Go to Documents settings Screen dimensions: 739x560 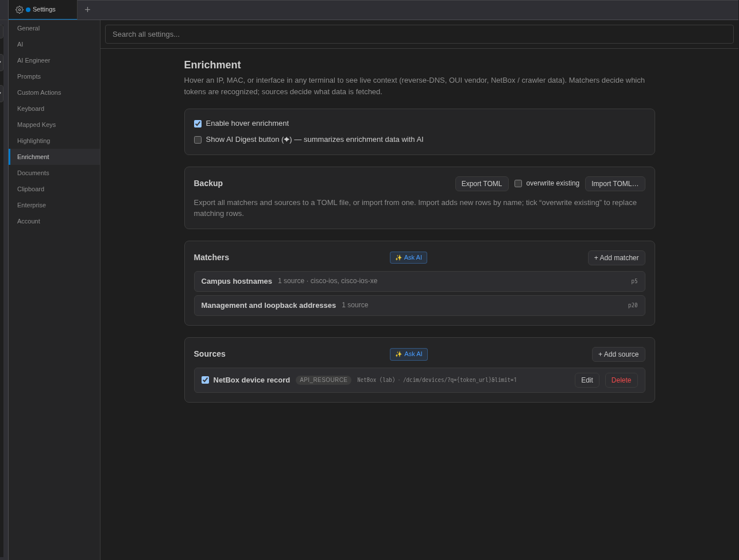click(x=54, y=173)
